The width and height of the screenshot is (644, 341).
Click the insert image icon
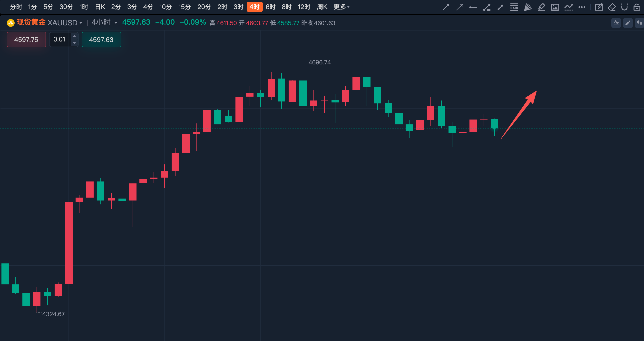[555, 7]
